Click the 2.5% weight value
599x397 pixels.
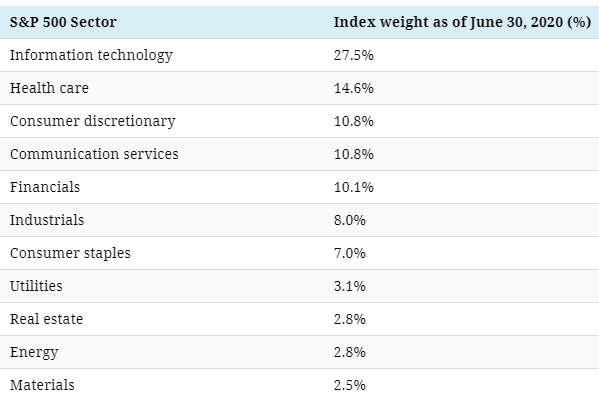350,385
